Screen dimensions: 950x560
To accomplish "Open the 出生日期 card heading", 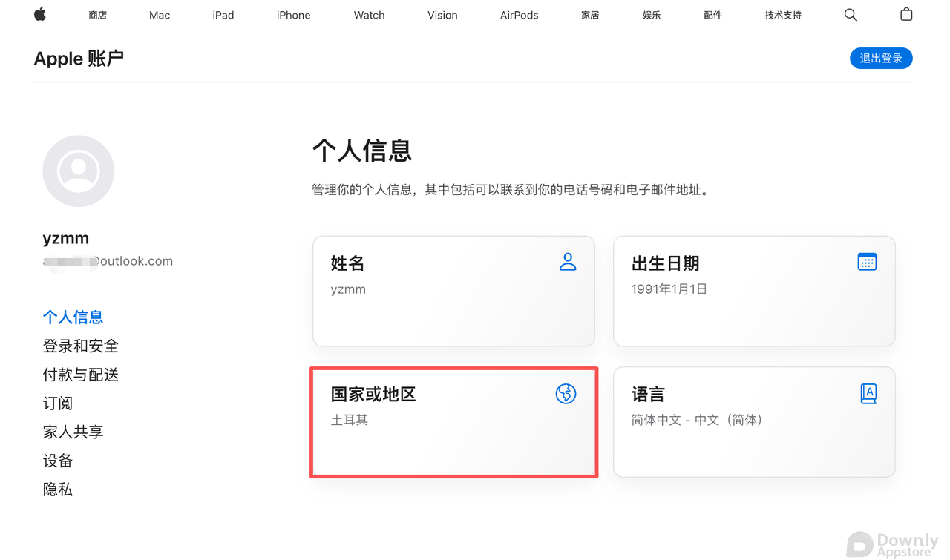I will [666, 263].
